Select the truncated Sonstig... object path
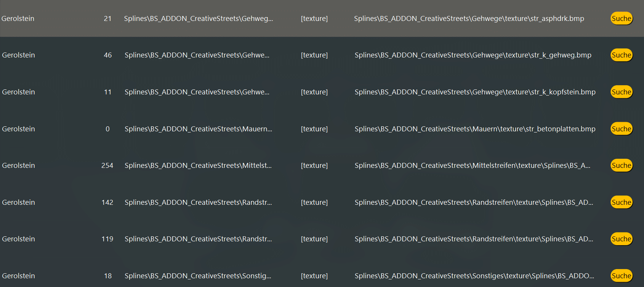 click(198, 276)
